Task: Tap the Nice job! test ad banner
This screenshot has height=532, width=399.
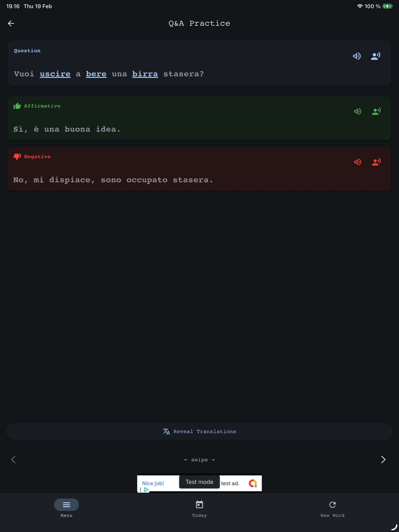Action: 199,483
